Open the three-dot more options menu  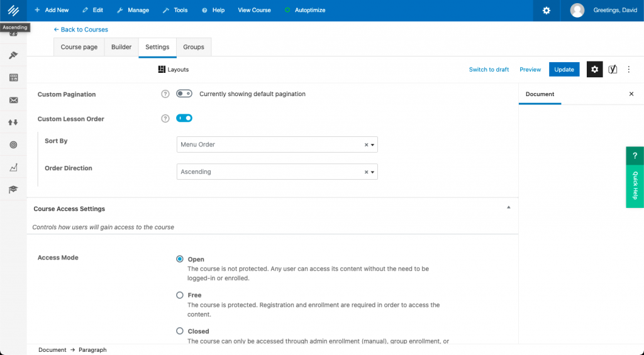(628, 69)
